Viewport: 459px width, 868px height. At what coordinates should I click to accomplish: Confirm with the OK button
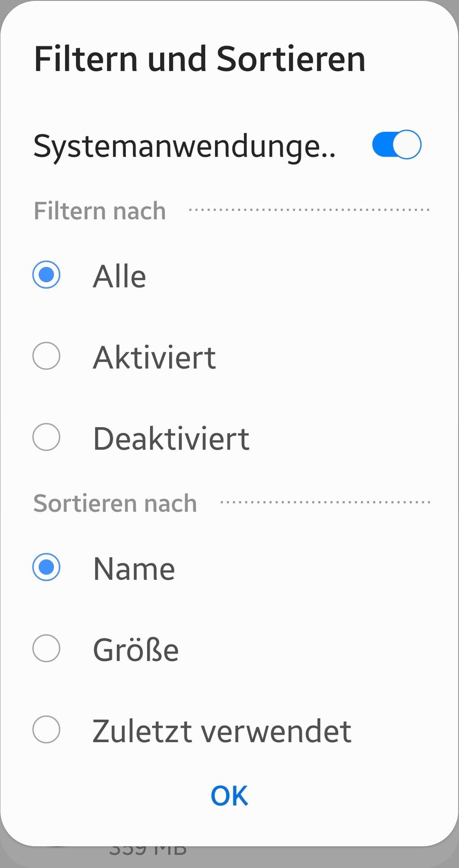(229, 796)
